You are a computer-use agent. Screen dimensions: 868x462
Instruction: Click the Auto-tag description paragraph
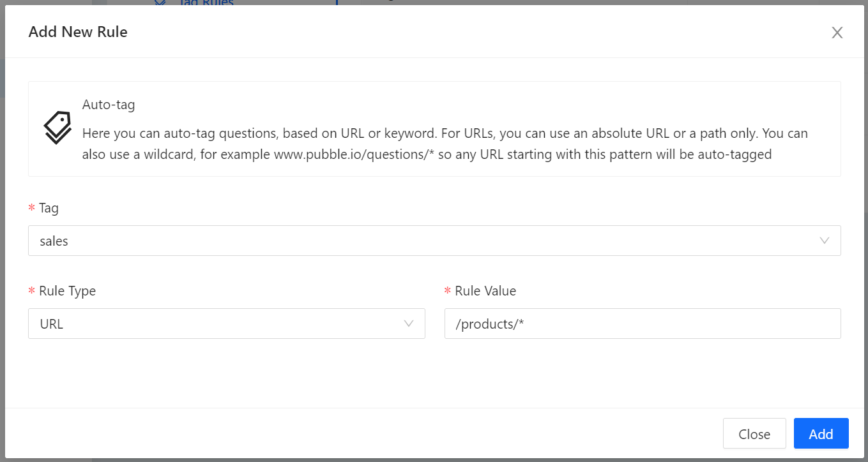tap(445, 134)
